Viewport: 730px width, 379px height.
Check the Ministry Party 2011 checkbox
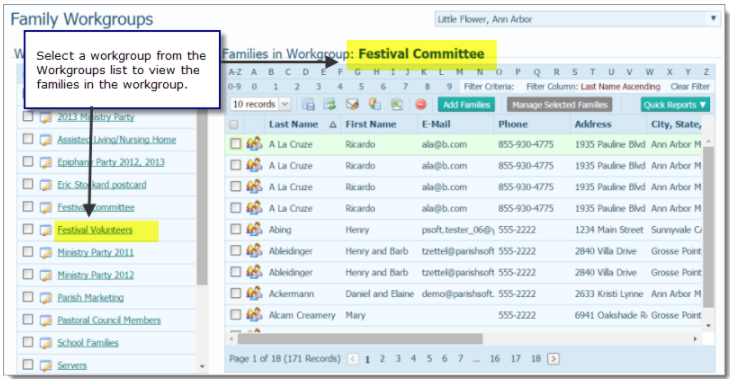28,251
